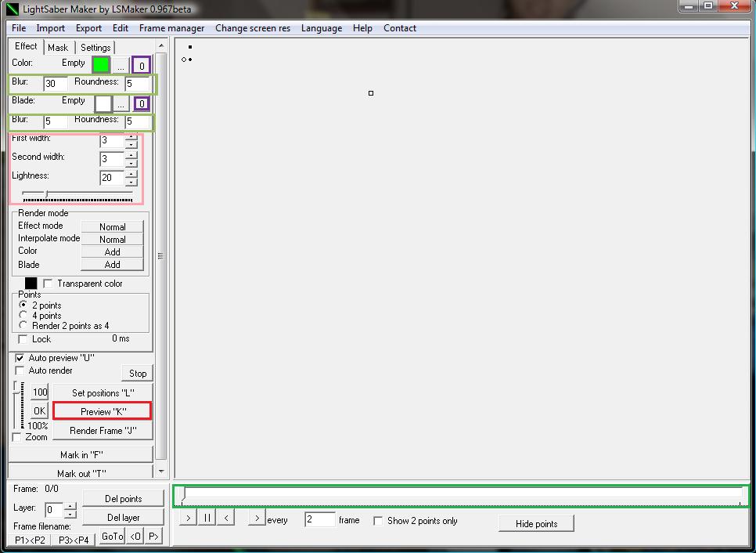Click Render Frame "J" button
The height and width of the screenshot is (553, 756).
click(x=103, y=431)
